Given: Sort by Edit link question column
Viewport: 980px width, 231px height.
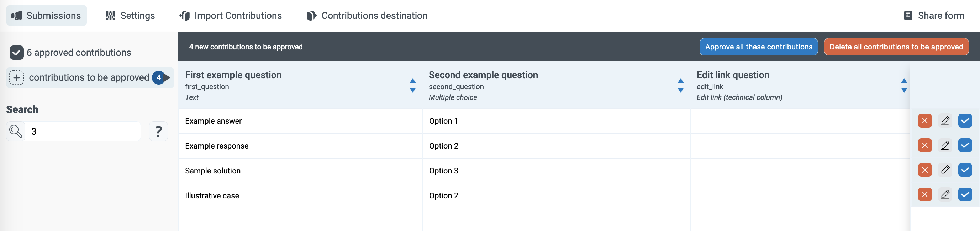Looking at the screenshot, I should (904, 86).
